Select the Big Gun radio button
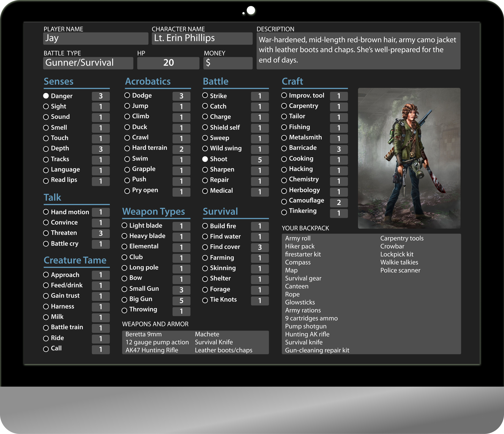504x434 pixels. point(124,300)
